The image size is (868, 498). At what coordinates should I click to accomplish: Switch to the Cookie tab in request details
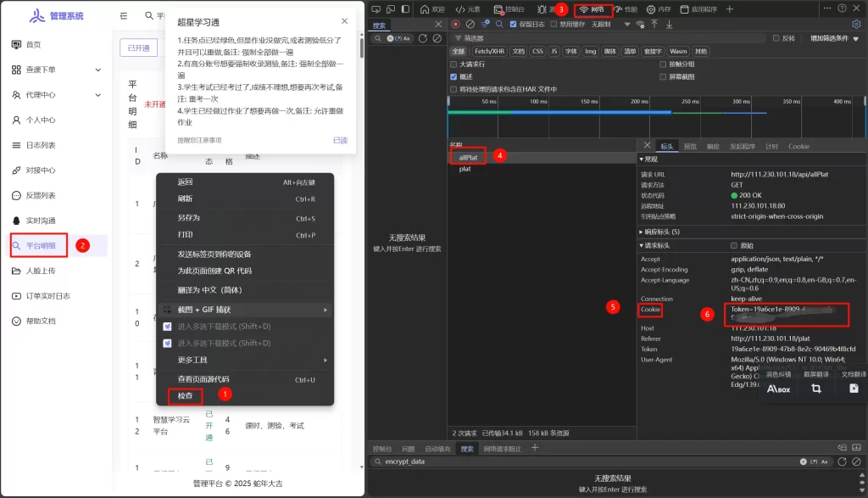[799, 146]
